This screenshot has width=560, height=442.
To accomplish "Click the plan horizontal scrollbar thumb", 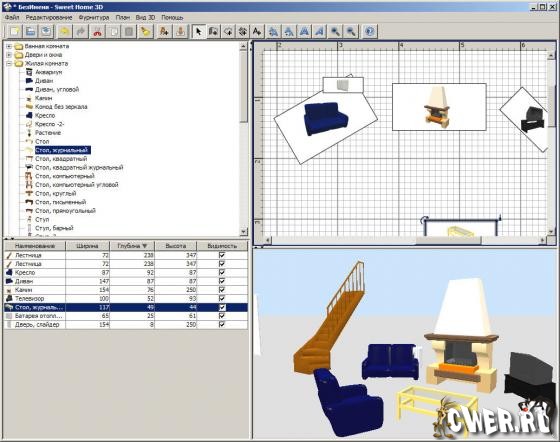I will point(448,240).
